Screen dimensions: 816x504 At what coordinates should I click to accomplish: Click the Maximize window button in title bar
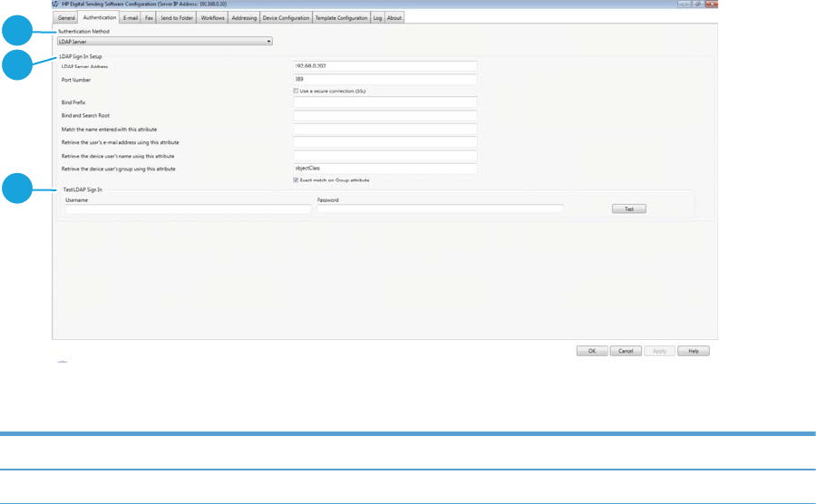[x=698, y=4]
